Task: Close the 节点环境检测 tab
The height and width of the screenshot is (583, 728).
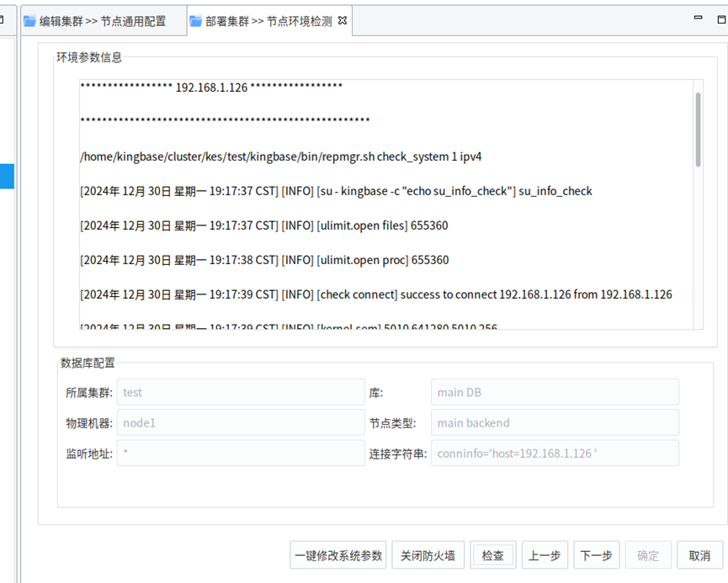Action: [342, 20]
